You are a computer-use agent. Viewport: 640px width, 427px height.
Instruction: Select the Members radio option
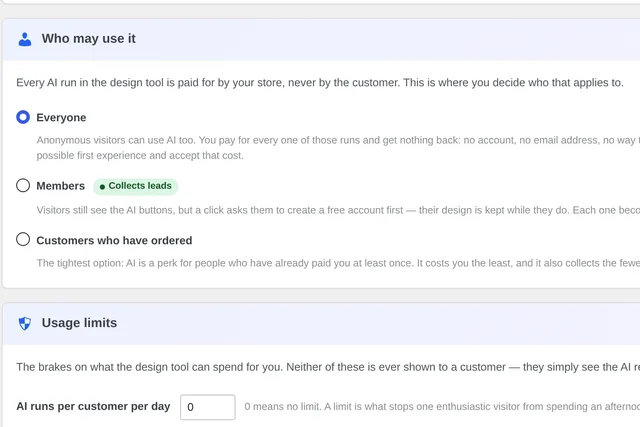pyautogui.click(x=23, y=185)
